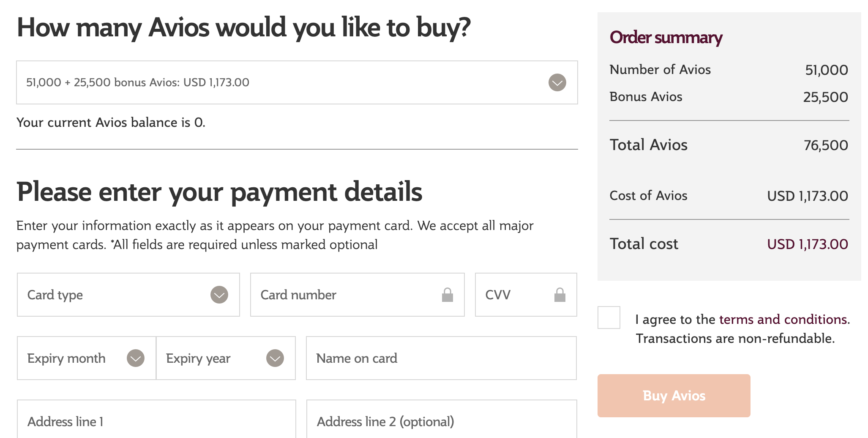Viewport: 868px width, 438px height.
Task: Click the Total cost USD 1,173.00 amount
Action: point(807,244)
